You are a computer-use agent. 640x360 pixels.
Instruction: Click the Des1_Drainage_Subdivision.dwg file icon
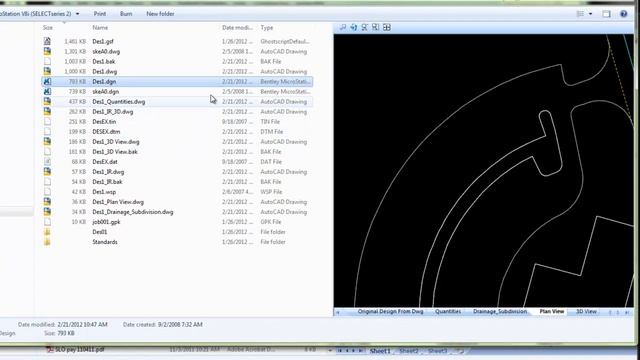pyautogui.click(x=47, y=212)
